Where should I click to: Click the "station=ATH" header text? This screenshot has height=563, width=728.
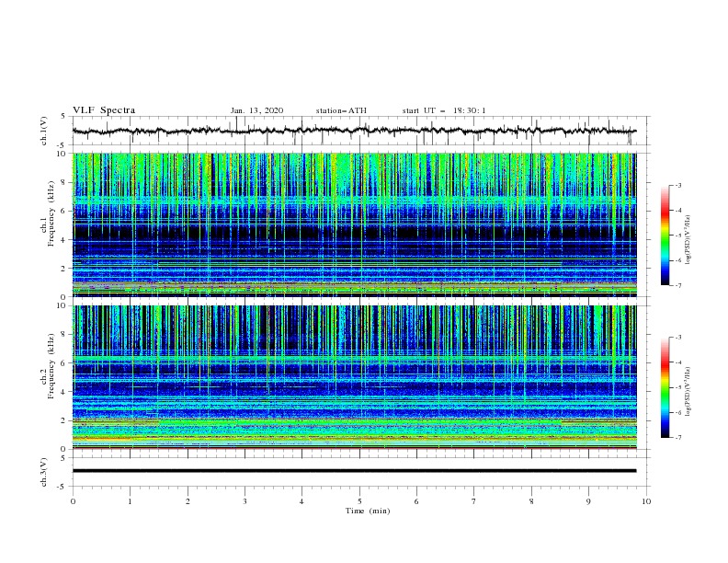click(341, 110)
